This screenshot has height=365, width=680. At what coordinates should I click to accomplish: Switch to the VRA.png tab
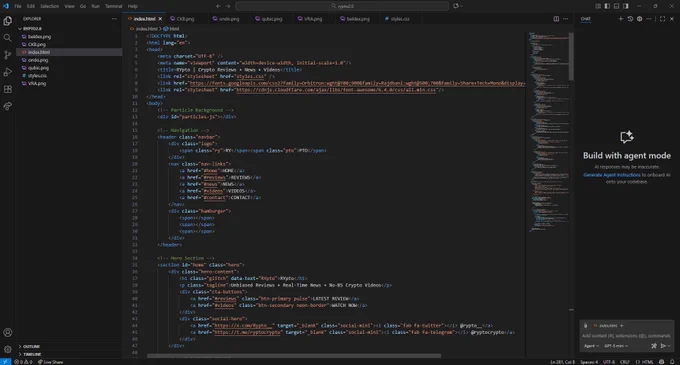[313, 19]
